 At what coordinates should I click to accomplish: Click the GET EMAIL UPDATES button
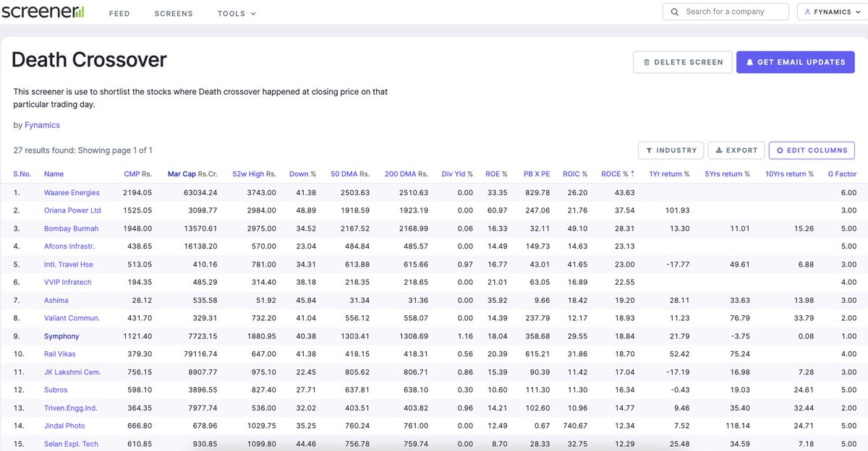tap(796, 62)
